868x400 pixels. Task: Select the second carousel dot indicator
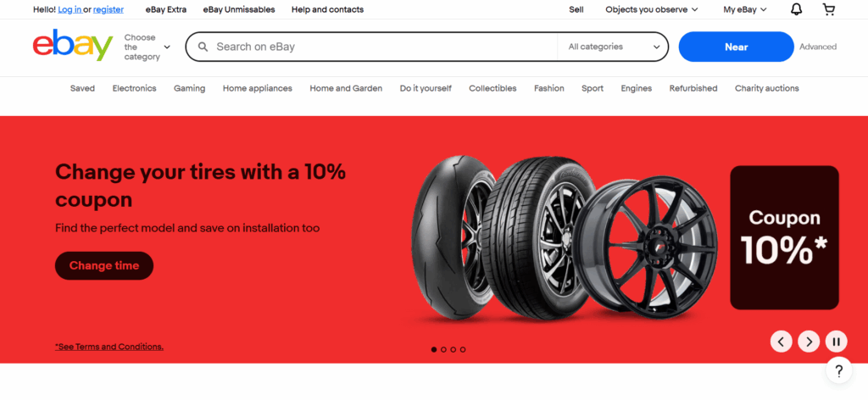443,350
